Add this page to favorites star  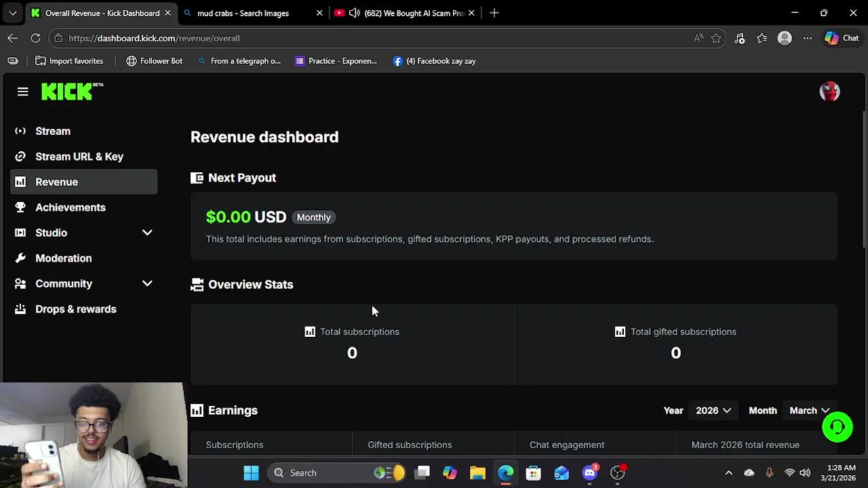(x=716, y=38)
